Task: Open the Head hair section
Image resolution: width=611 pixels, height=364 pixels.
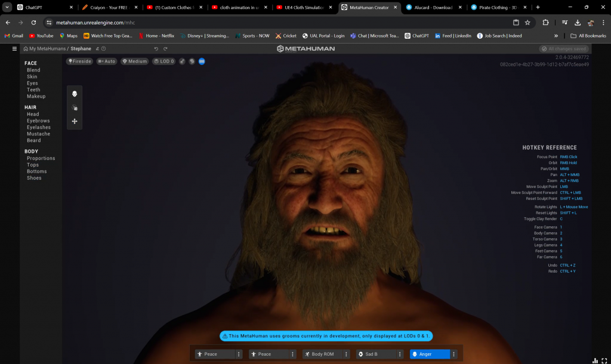Action: pyautogui.click(x=33, y=114)
